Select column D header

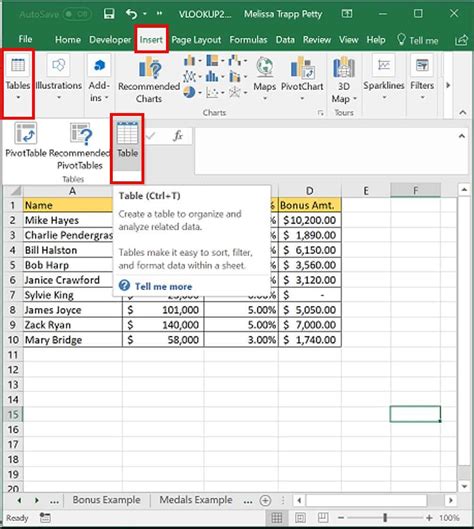click(x=309, y=191)
